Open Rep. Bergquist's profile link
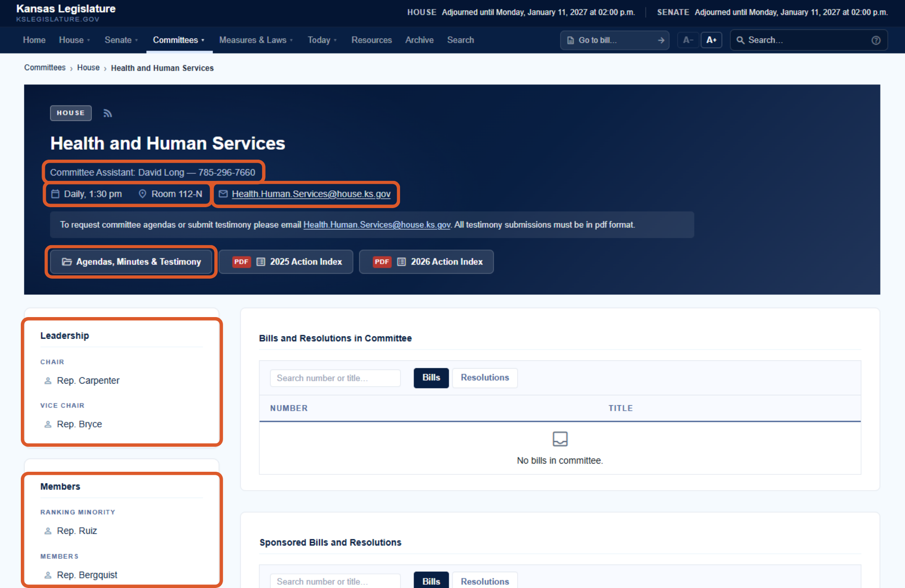 point(87,575)
